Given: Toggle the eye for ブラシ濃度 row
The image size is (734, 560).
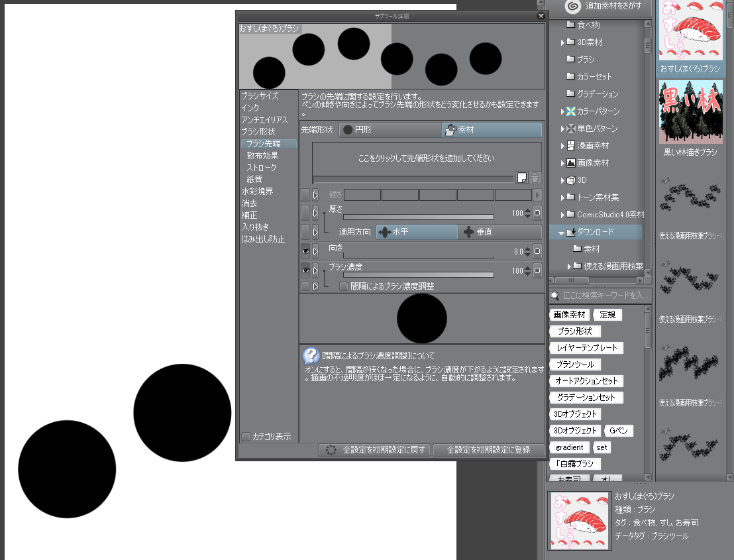Looking at the screenshot, I should tap(305, 270).
